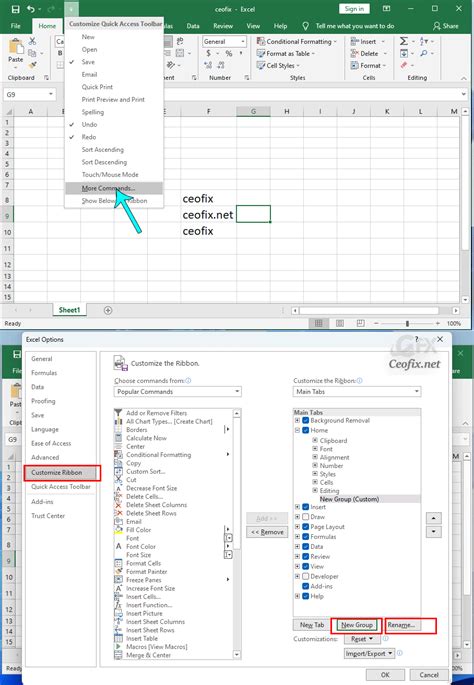
Task: Click the Percent Style icon
Action: [x=228, y=53]
